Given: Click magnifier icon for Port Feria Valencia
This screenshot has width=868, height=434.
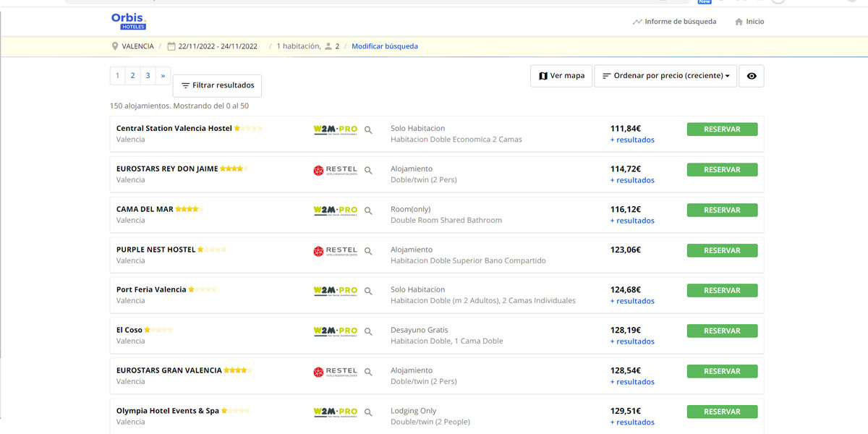Looking at the screenshot, I should pos(368,292).
